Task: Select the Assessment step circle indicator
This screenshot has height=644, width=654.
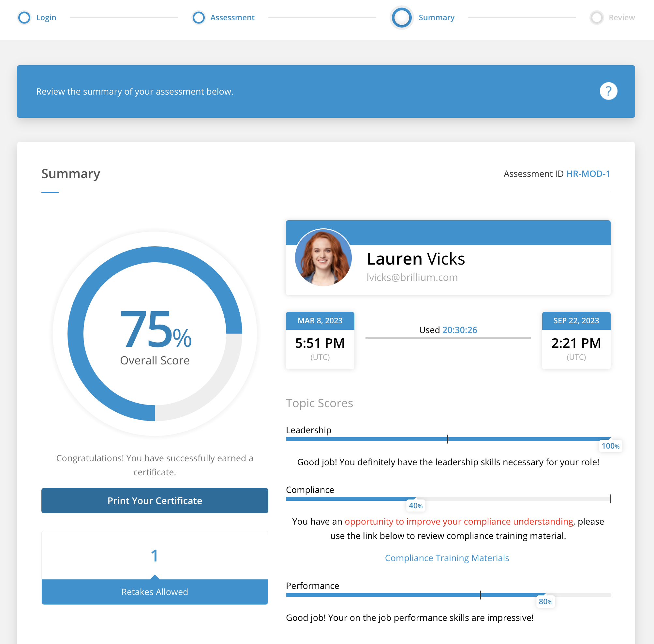Action: (199, 17)
